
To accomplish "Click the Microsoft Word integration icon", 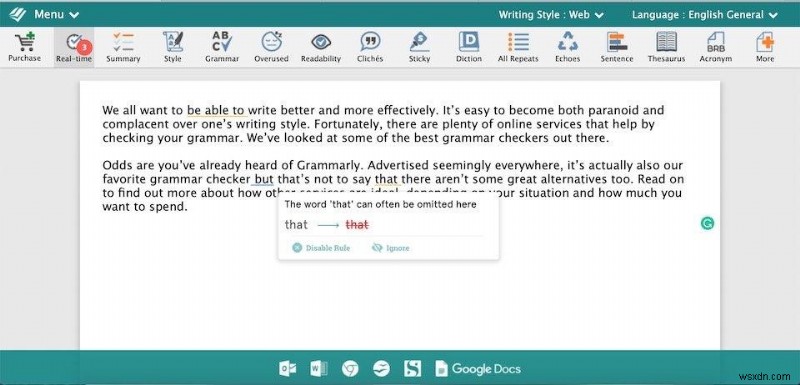I will 319,368.
